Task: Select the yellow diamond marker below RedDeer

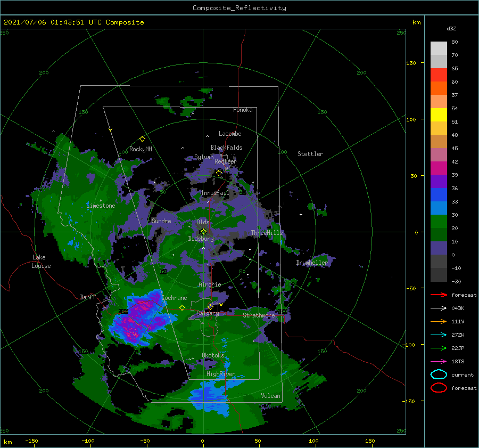Action: (x=219, y=173)
